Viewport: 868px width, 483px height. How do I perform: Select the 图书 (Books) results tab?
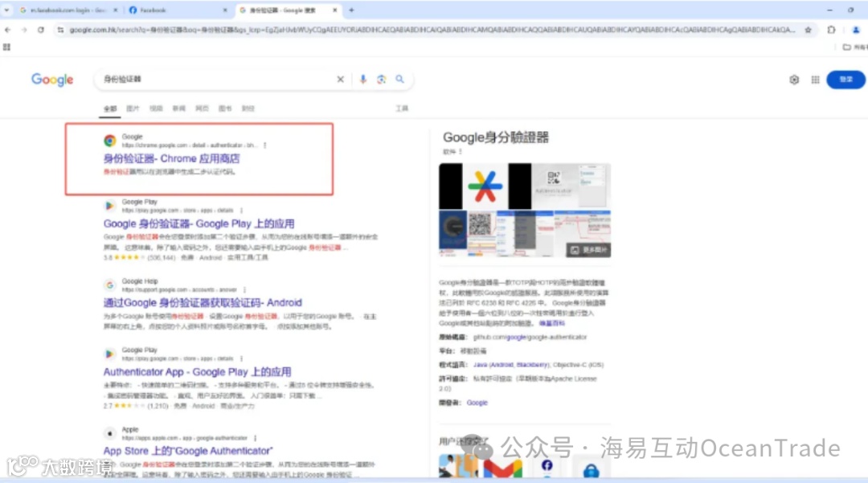point(225,108)
